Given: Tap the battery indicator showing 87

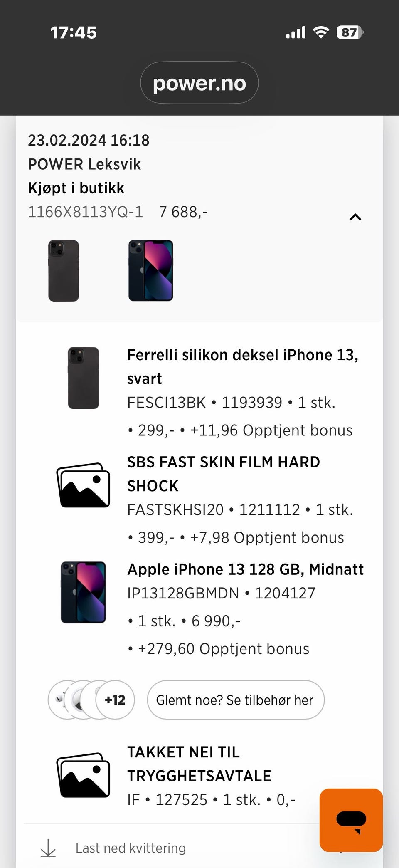Looking at the screenshot, I should pyautogui.click(x=350, y=32).
